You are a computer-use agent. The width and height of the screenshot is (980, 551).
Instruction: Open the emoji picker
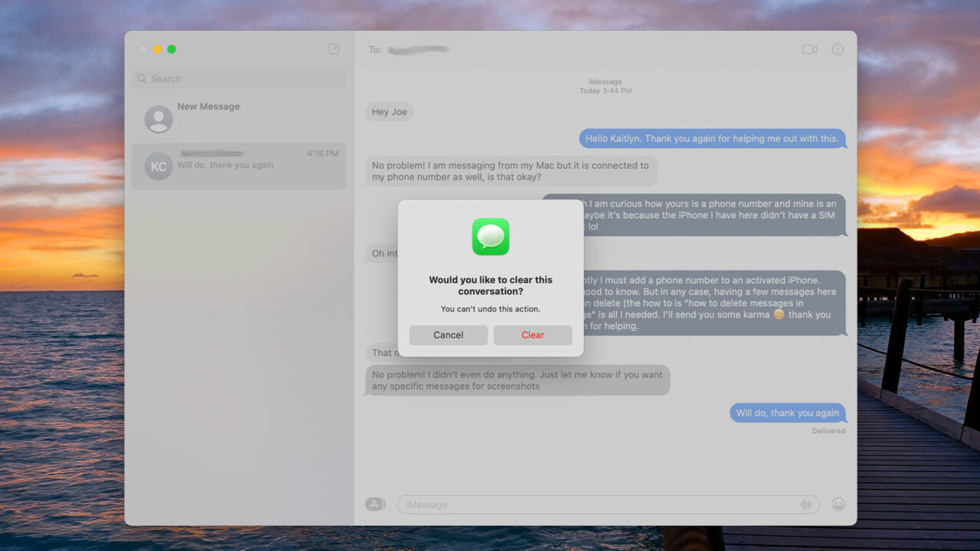[x=837, y=504]
